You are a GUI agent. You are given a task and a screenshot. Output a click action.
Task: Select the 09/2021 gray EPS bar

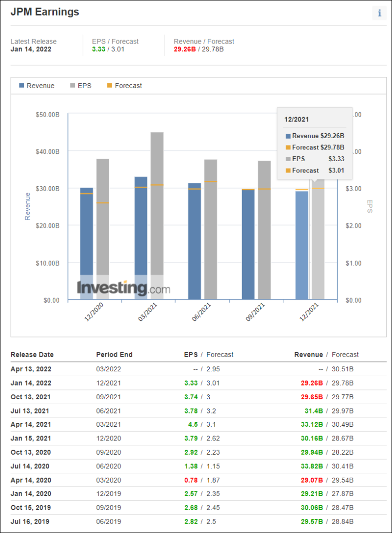(x=265, y=230)
